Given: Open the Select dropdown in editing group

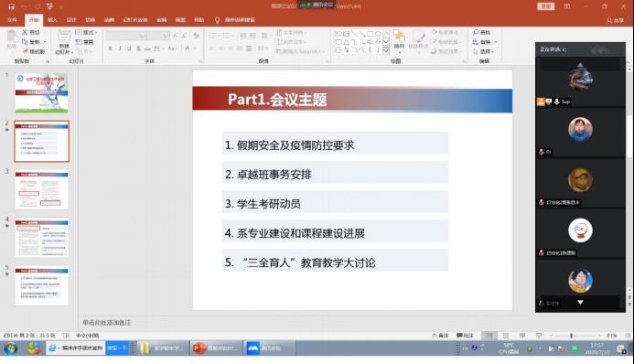Looking at the screenshot, I should point(484,51).
